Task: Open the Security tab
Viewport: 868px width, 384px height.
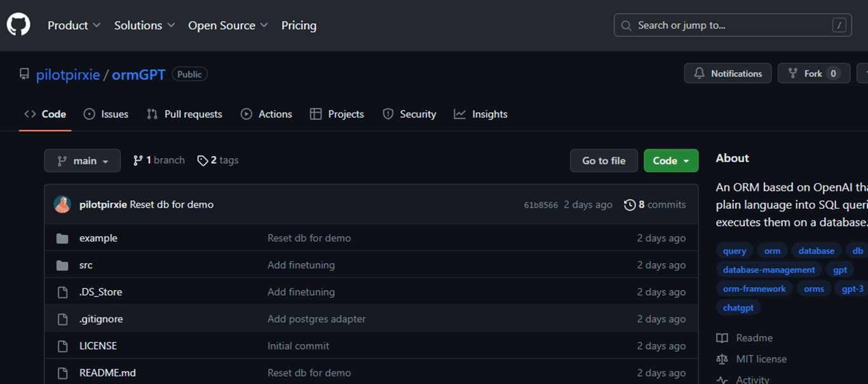Action: coord(409,114)
